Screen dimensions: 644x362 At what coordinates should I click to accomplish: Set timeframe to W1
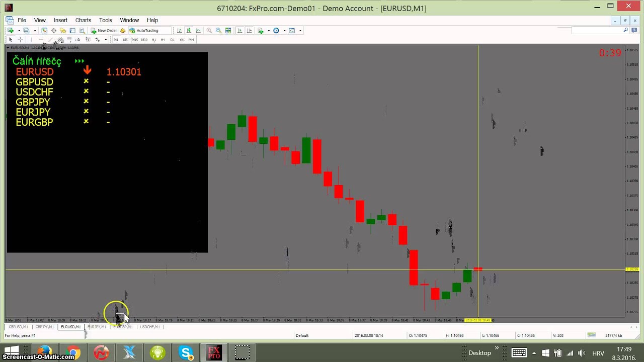point(182,40)
